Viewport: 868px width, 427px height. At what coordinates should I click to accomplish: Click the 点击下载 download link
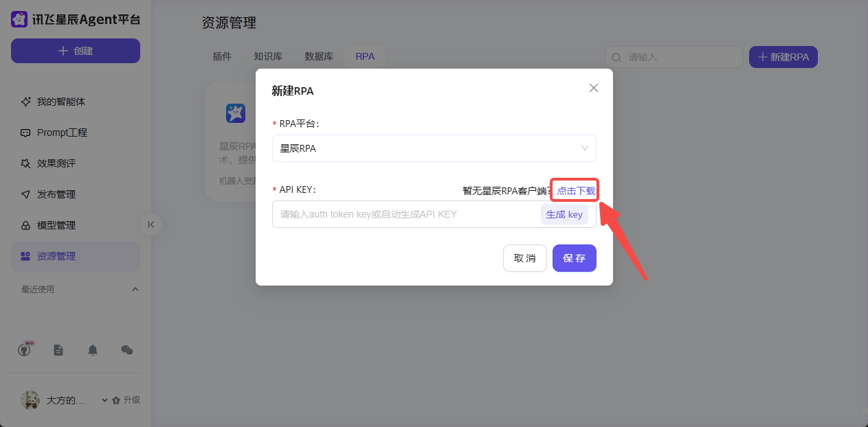coord(575,190)
